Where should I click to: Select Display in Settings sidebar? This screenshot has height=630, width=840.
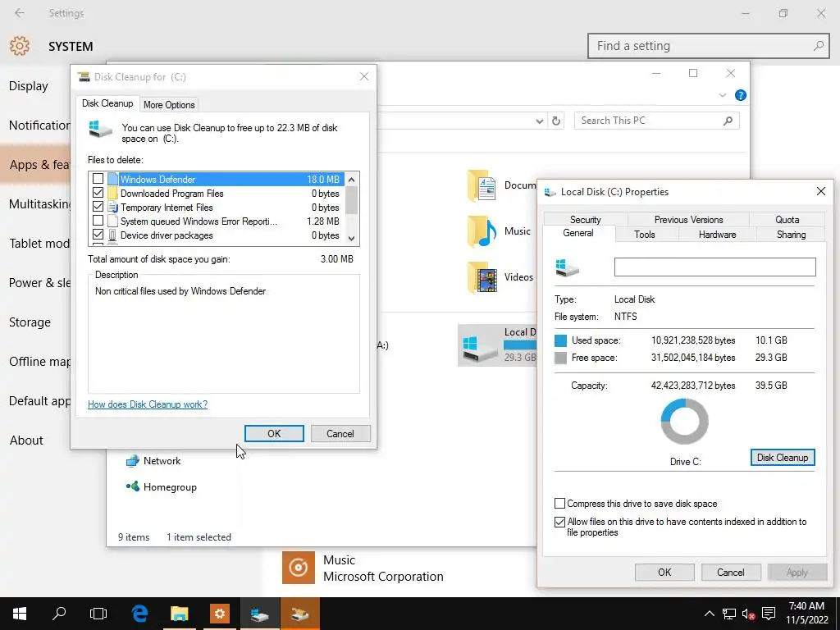tap(29, 85)
